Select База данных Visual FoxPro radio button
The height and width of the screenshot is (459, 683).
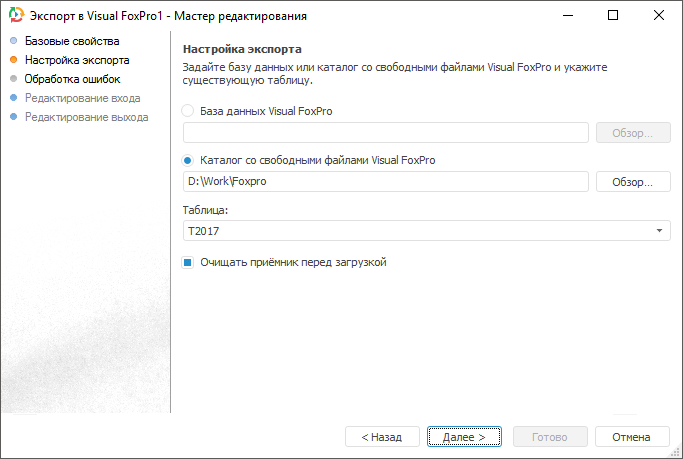188,112
